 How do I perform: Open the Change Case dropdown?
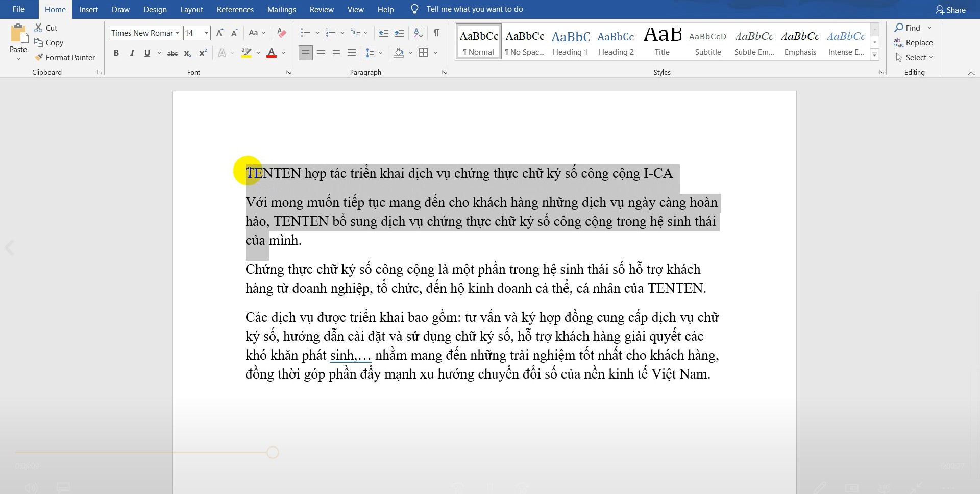tap(257, 33)
